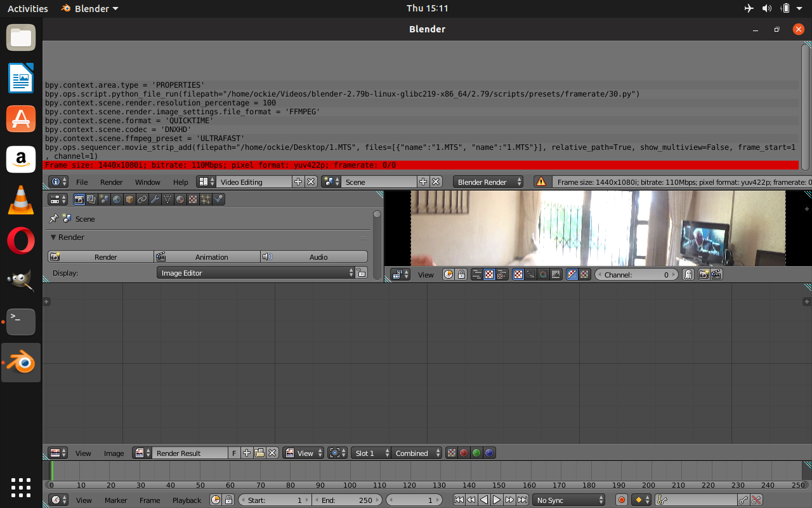Open the Object properties tab (cube icon)
This screenshot has width=812, height=508.
click(129, 199)
